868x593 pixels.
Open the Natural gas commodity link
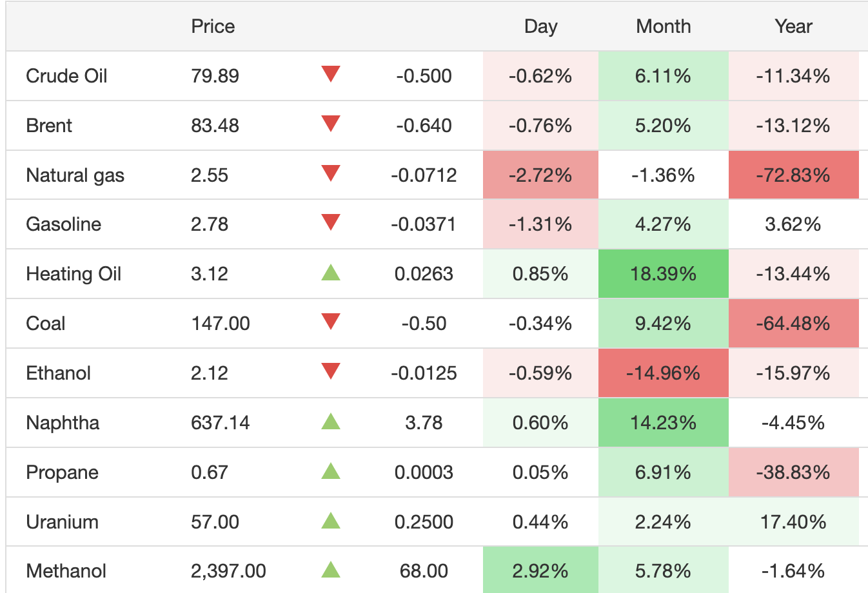pos(75,175)
